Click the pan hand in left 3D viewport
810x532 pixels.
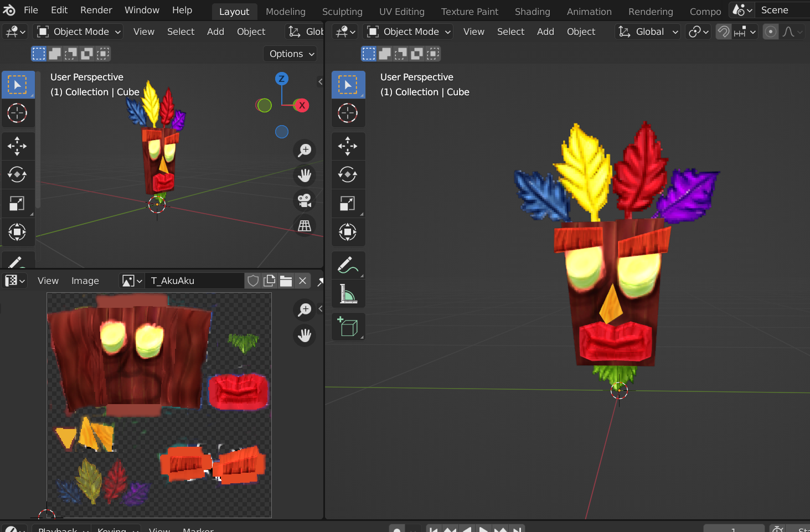coord(305,175)
